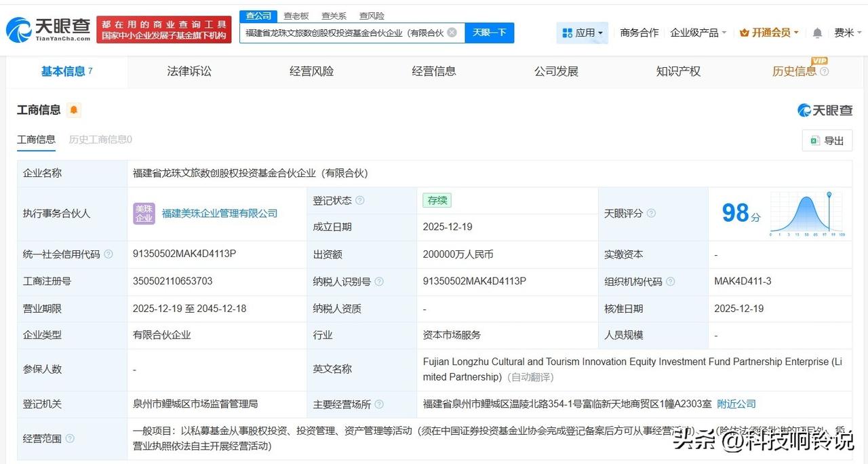The width and height of the screenshot is (868, 464).
Task: Expand the 费米 account dropdown
Action: 846,32
